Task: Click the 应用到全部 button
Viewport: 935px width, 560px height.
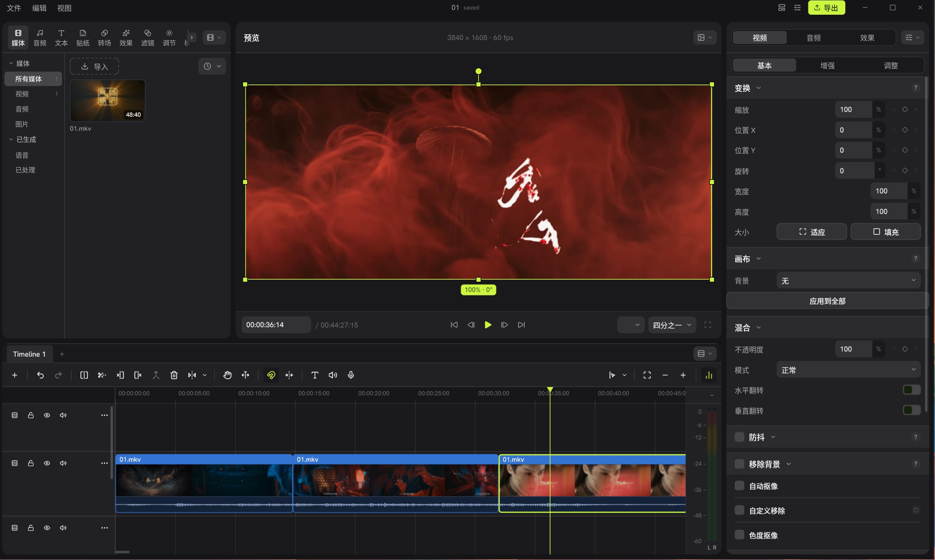Action: tap(827, 301)
